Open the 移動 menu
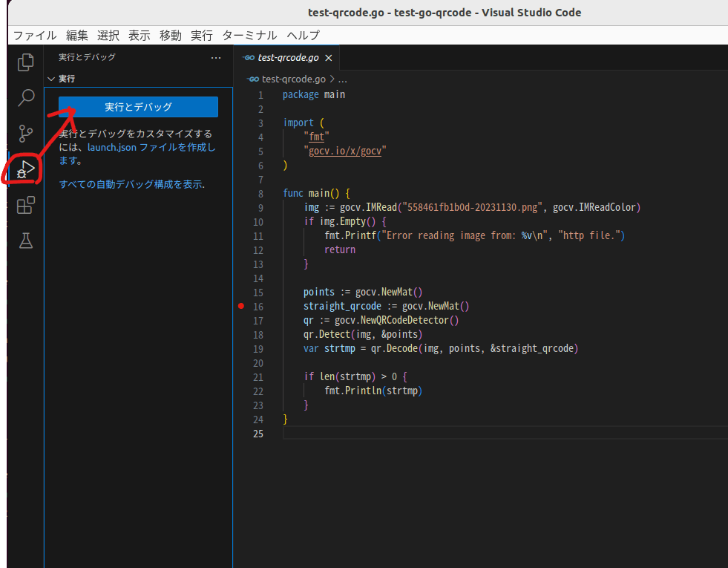 (171, 36)
